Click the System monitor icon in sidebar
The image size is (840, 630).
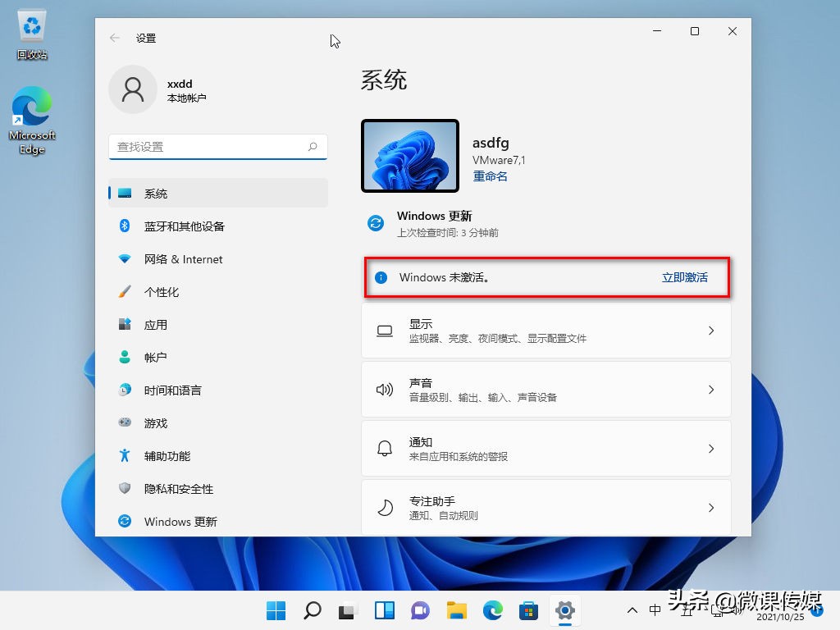(125, 194)
